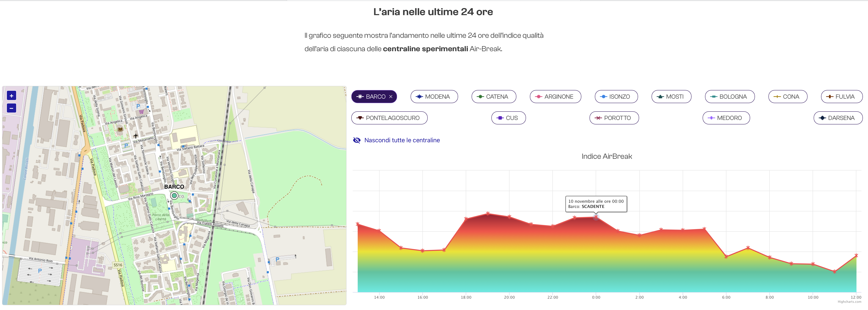Toggle the BOLOGNA centraline display

pos(729,97)
